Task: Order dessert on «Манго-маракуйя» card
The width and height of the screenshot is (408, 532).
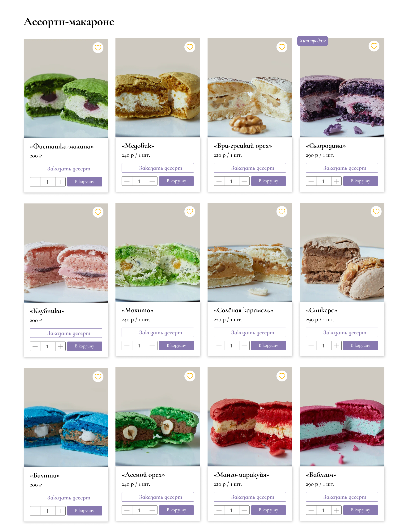Action: coord(250,497)
